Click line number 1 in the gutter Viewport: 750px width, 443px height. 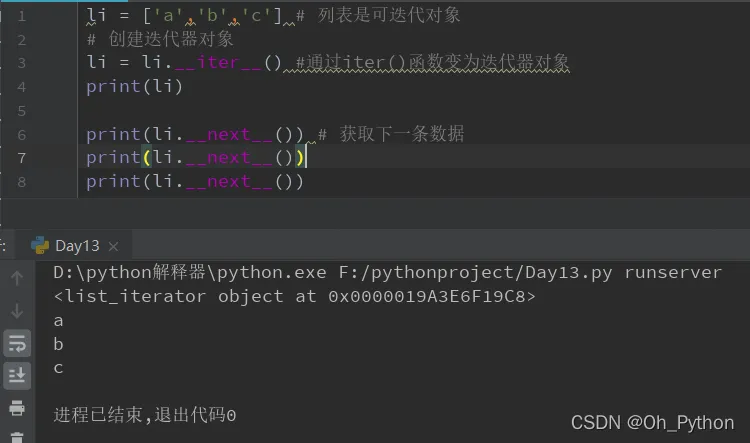[x=22, y=16]
